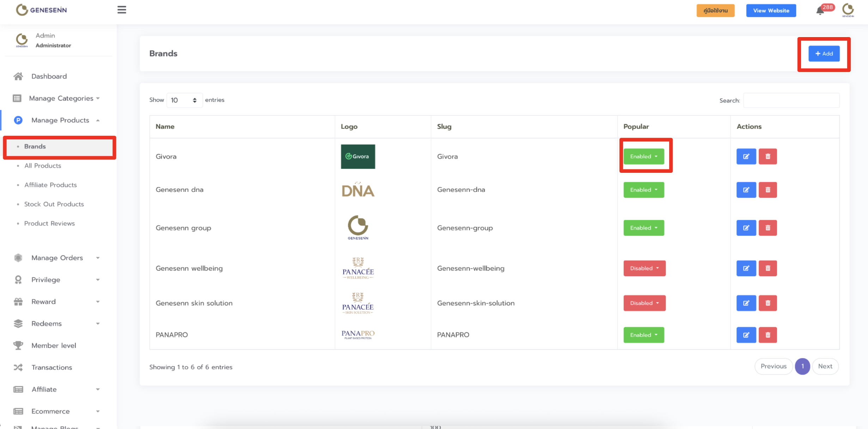Toggle Disabled status on Genesenn wellbeing row

pos(644,268)
